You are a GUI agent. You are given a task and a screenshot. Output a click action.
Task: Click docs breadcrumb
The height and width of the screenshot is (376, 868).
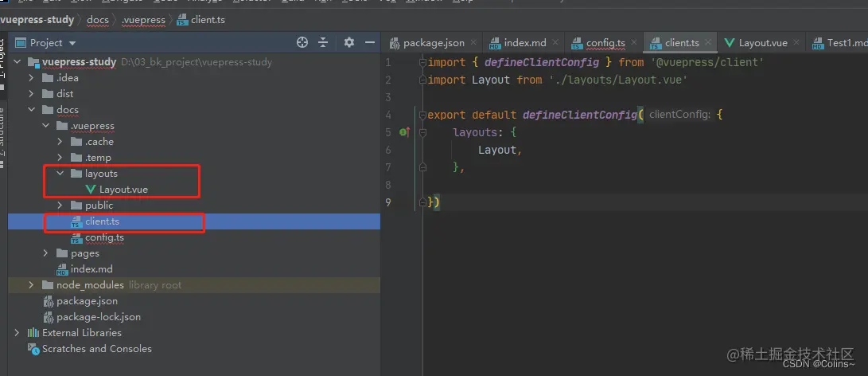(98, 20)
